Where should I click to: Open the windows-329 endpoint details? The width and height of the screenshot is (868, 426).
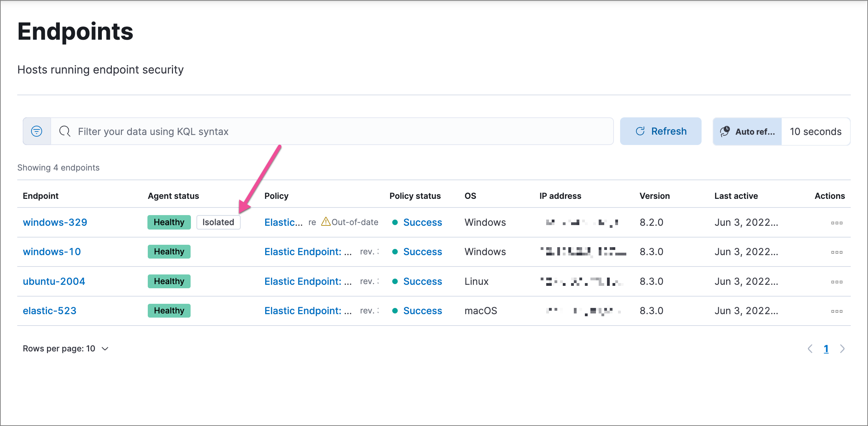[55, 222]
